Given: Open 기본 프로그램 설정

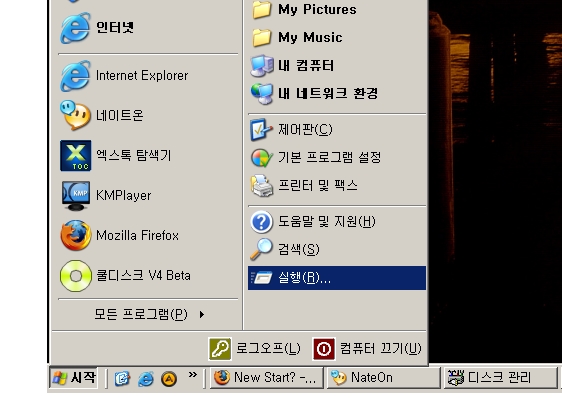Looking at the screenshot, I should pos(337,157).
